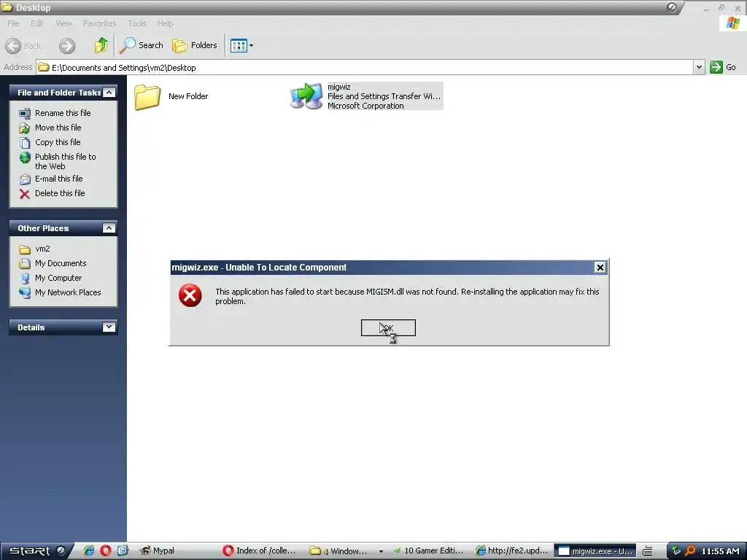Click OK in the migwiz error dialog
This screenshot has height=560, width=747.
click(x=388, y=327)
